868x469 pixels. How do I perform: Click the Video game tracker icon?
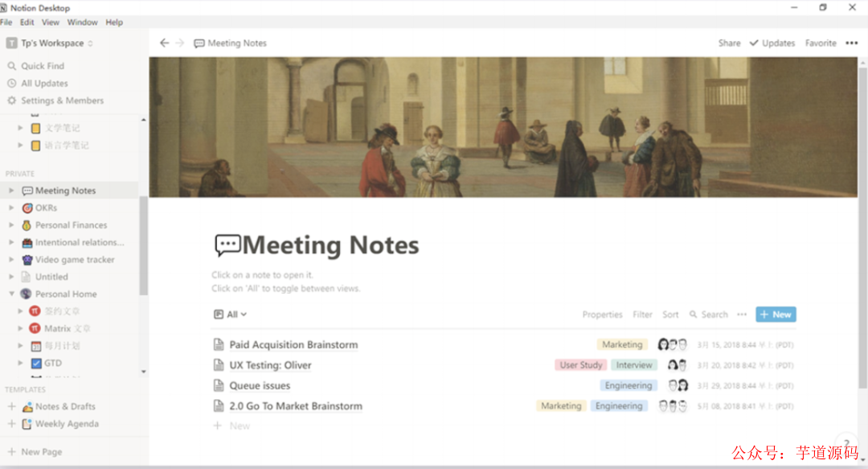27,260
